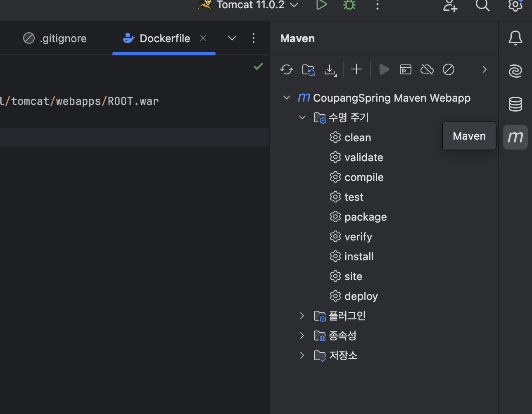Start the debugger from the top toolbar
This screenshot has height=414, width=532.
349,5
